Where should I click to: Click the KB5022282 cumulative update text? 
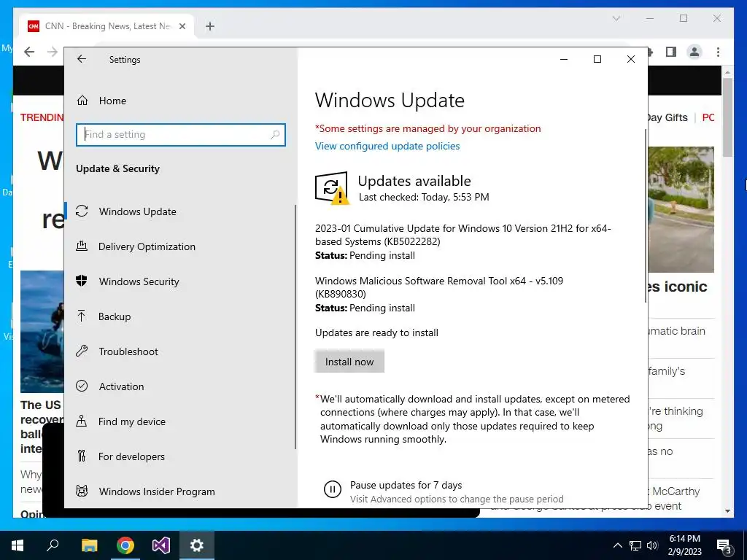[462, 235]
